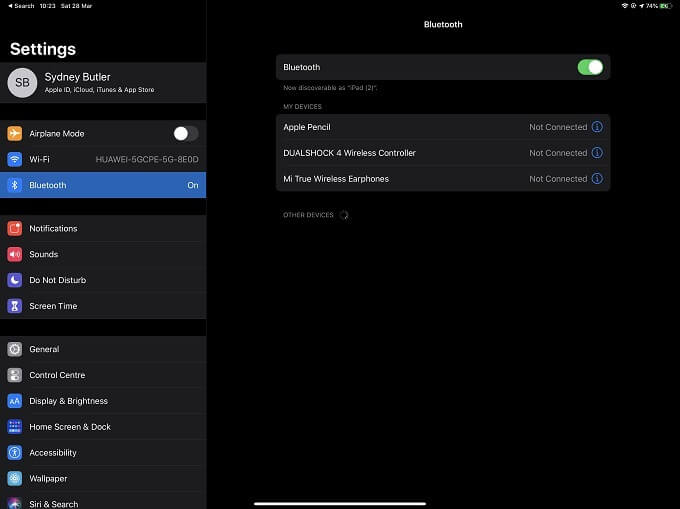
Task: Tap the Bluetooth sidebar icon
Action: [15, 185]
